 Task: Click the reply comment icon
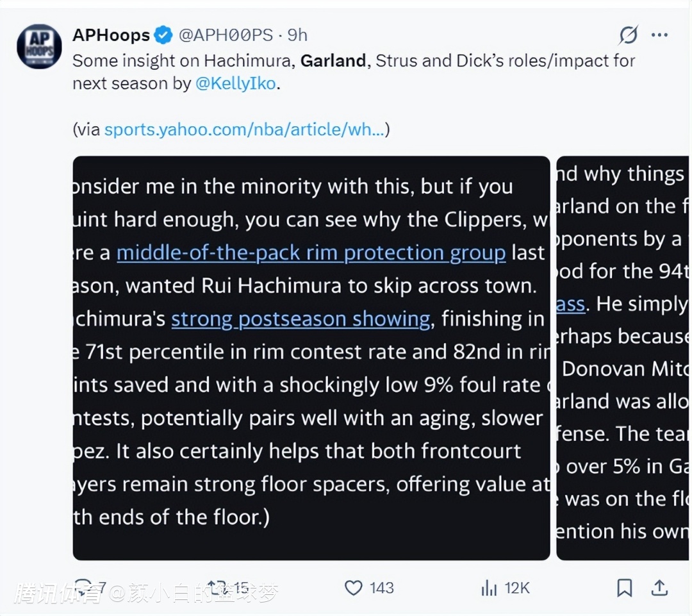click(x=84, y=588)
